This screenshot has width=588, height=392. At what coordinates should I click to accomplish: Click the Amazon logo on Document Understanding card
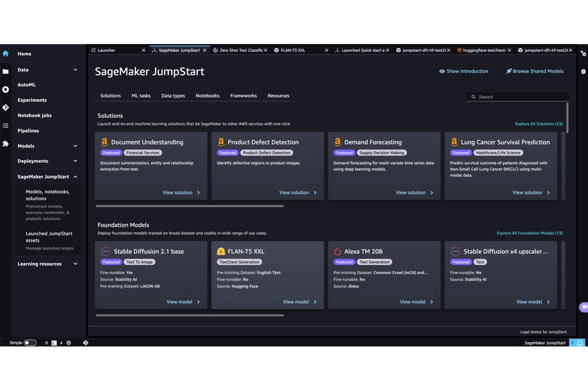pyautogui.click(x=104, y=142)
